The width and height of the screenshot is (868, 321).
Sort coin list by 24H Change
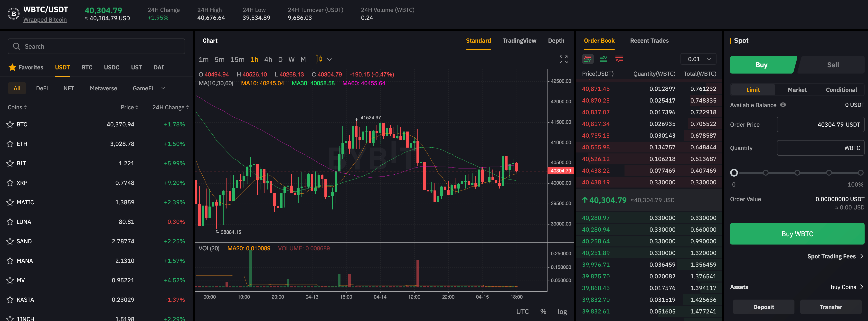[x=170, y=107]
